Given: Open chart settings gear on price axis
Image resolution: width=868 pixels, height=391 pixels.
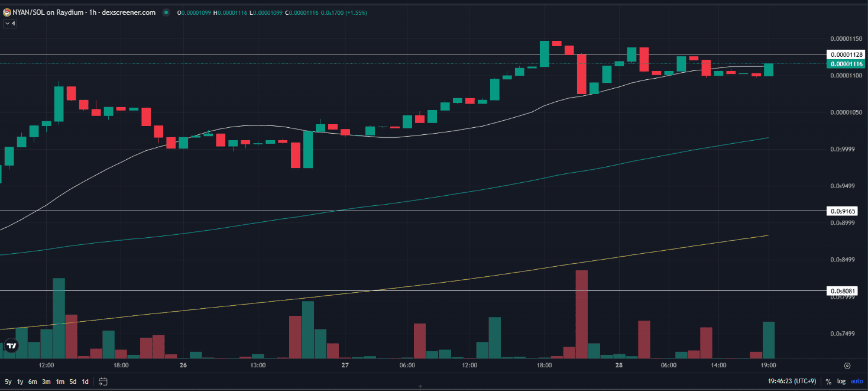Looking at the screenshot, I should [847, 366].
